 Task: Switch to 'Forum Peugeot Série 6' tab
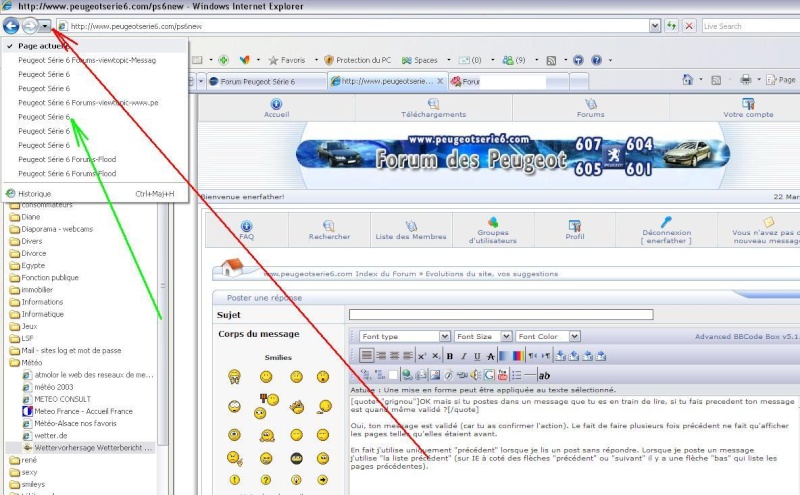click(265, 82)
